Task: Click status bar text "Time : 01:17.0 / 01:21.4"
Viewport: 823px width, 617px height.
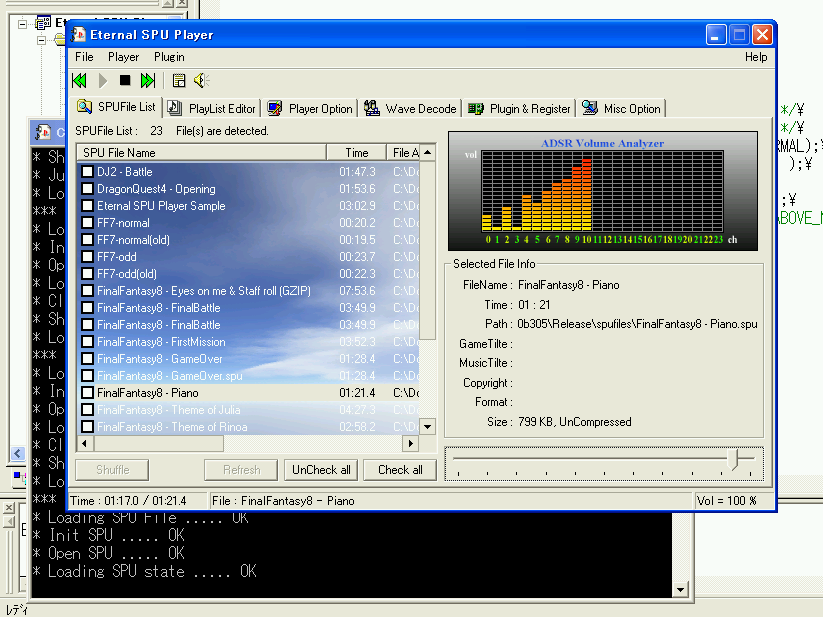Action: [129, 501]
